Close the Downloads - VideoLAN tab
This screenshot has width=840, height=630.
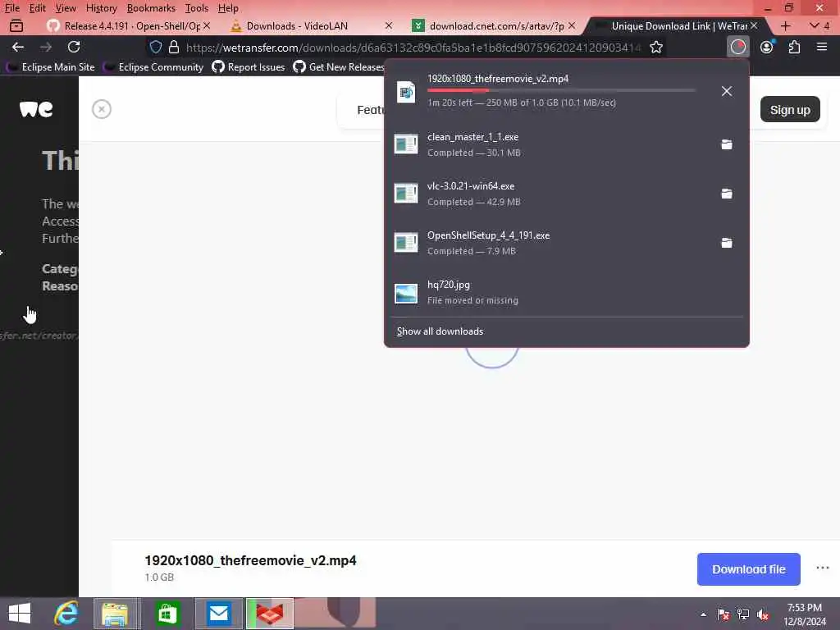pos(389,25)
